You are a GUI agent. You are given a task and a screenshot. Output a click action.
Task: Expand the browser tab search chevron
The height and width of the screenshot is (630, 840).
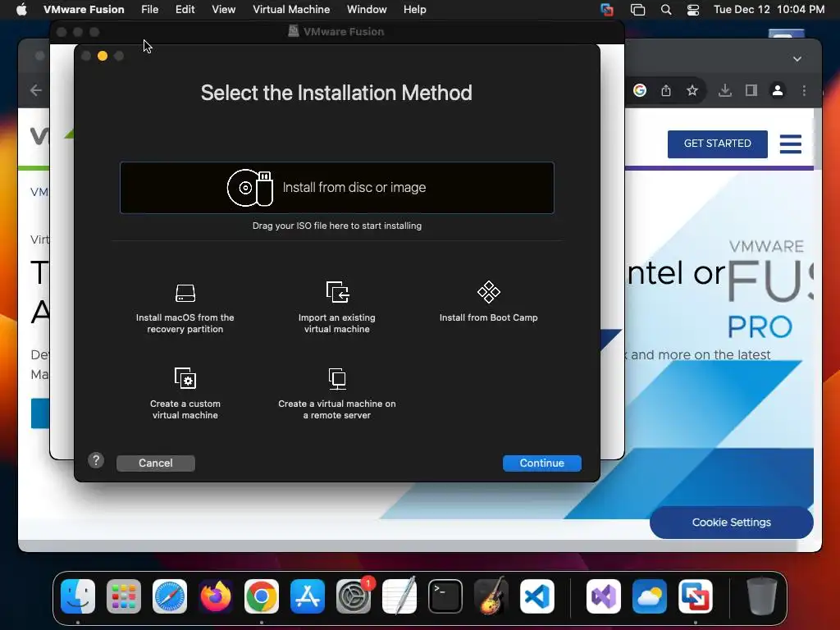[x=797, y=59]
